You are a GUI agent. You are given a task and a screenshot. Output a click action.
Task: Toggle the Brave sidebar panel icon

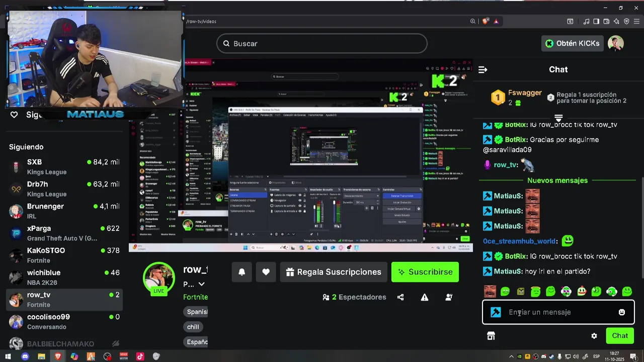[596, 21]
